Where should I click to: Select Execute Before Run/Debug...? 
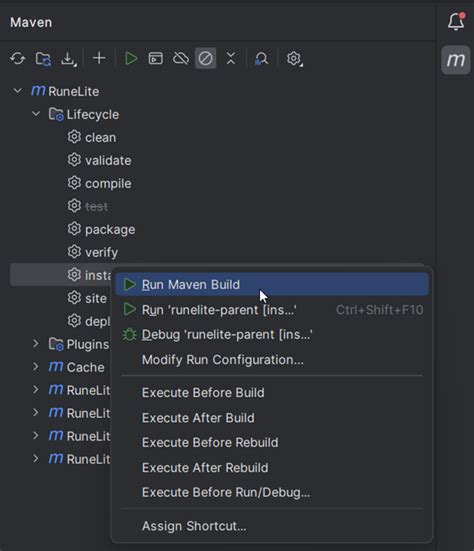pyautogui.click(x=272, y=492)
